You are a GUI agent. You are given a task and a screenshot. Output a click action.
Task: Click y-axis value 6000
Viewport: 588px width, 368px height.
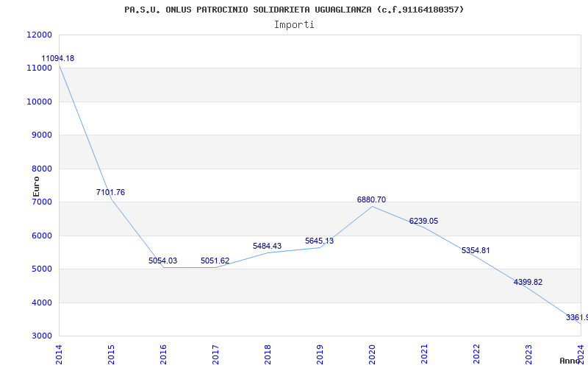click(41, 236)
